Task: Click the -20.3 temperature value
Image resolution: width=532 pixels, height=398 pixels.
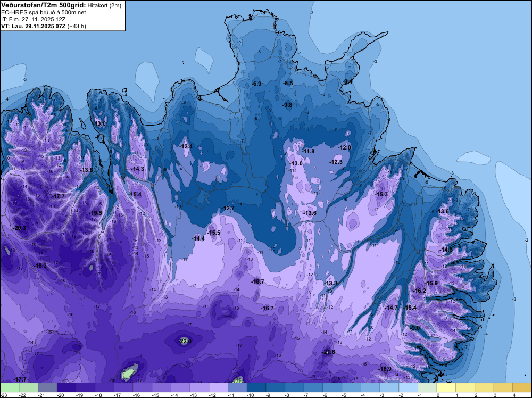Action: pyautogui.click(x=19, y=228)
